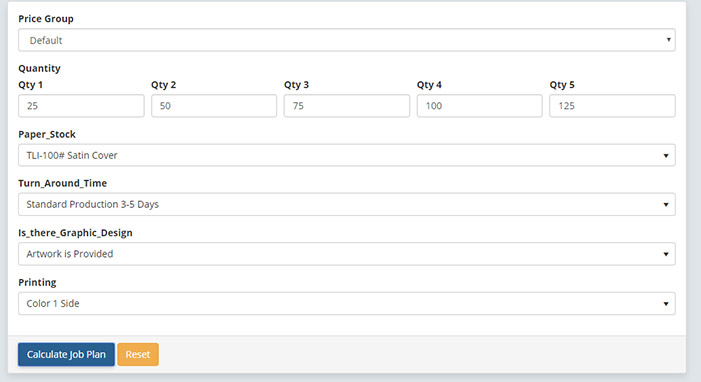701x382 pixels.
Task: Click the Price Group field label
Action: pyautogui.click(x=46, y=19)
